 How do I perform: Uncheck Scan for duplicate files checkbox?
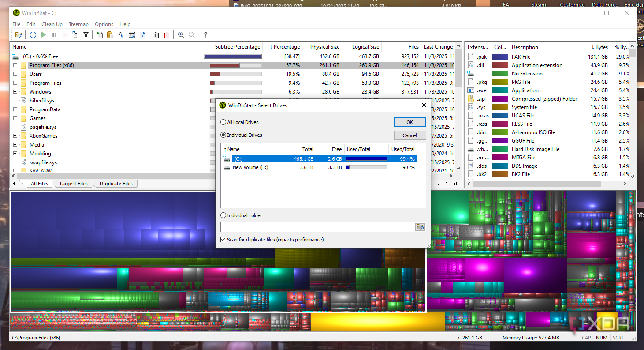(223, 240)
